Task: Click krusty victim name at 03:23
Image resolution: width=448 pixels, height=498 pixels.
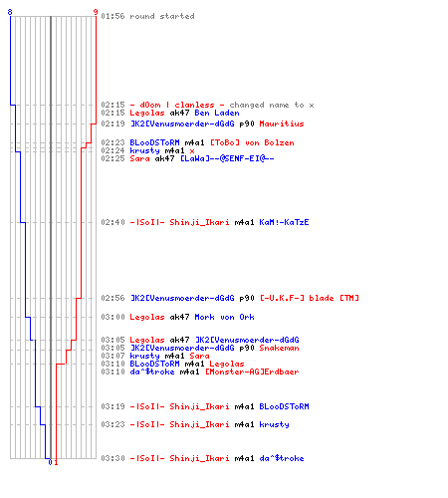Action: point(274,424)
